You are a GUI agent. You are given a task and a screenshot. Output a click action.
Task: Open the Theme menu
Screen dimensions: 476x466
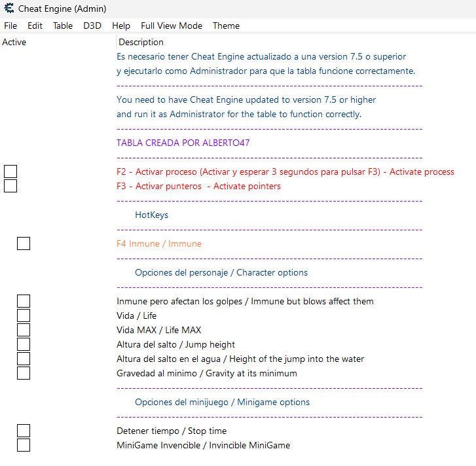tap(226, 26)
